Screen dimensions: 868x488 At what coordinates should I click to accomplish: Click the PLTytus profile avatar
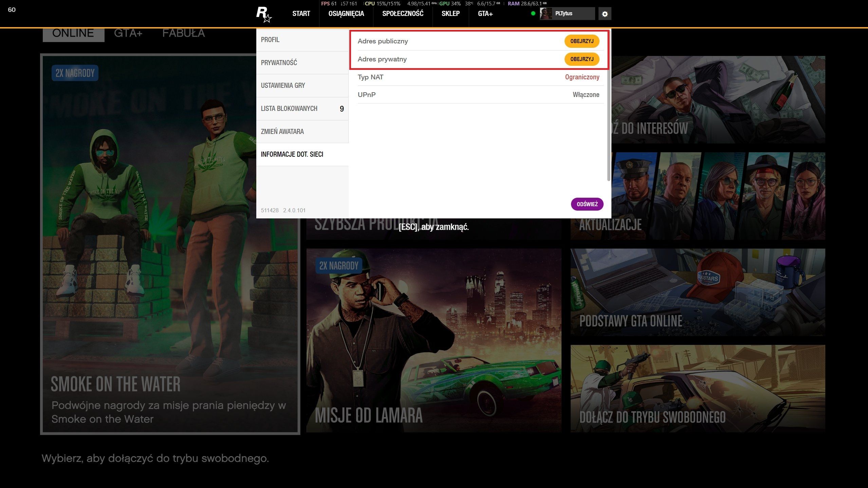[546, 14]
